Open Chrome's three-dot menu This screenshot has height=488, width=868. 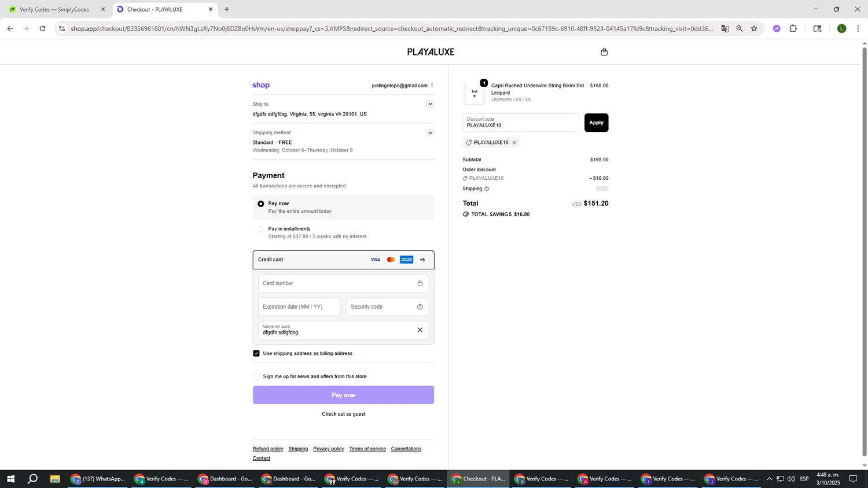coord(858,28)
